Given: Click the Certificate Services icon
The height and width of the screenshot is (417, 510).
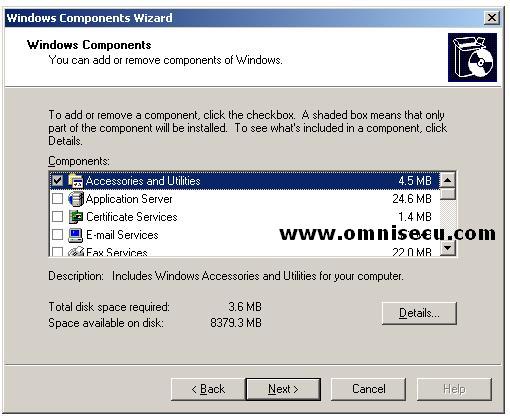Looking at the screenshot, I should (75, 217).
